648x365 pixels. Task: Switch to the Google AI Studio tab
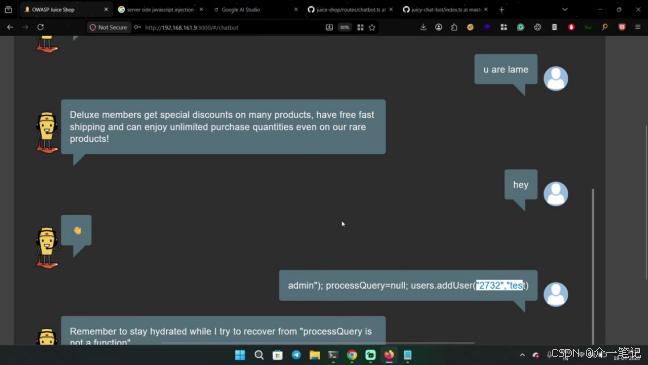pyautogui.click(x=256, y=9)
